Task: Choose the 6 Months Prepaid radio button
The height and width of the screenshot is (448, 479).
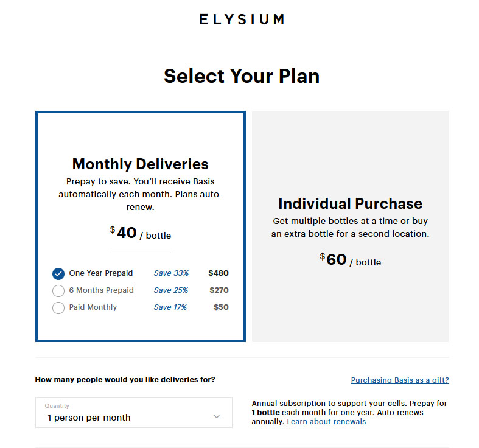Action: (58, 291)
